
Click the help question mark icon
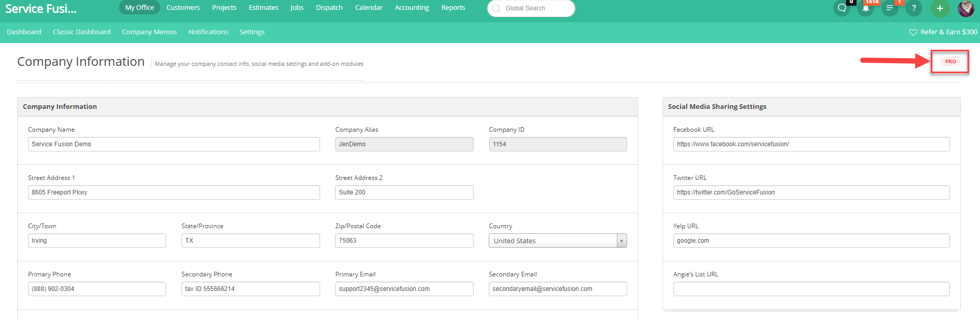point(914,8)
